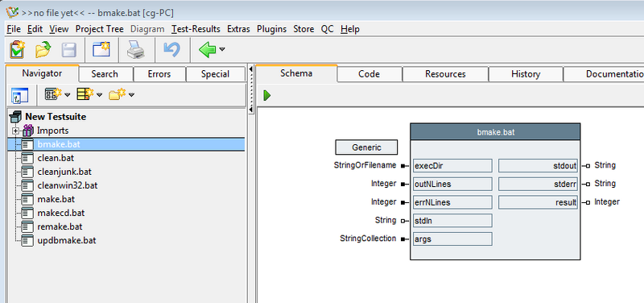Open the dropdown beside the green Back arrow
The width and height of the screenshot is (644, 303).
click(222, 49)
